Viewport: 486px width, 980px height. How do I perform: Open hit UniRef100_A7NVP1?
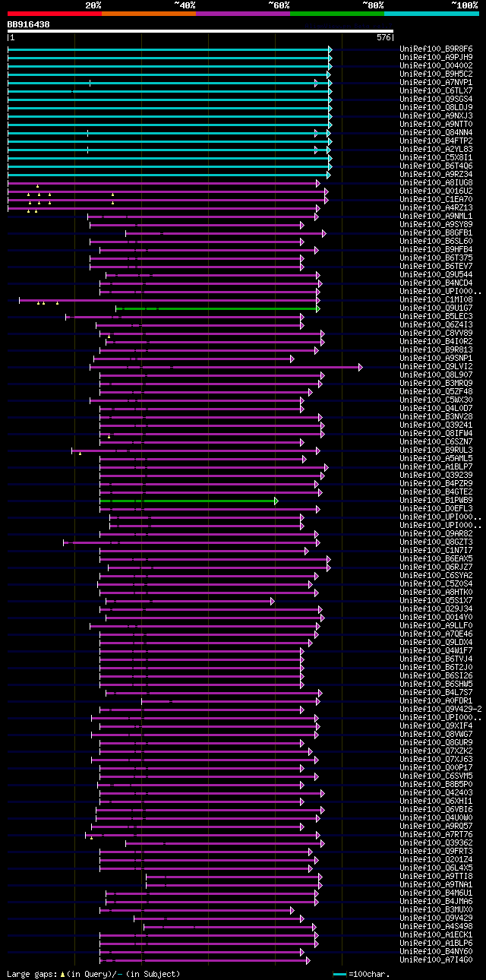pos(436,82)
